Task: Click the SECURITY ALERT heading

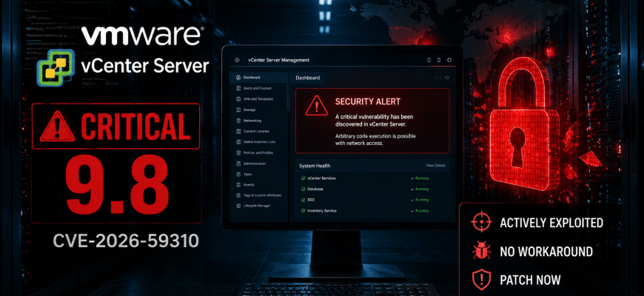Action: click(368, 101)
